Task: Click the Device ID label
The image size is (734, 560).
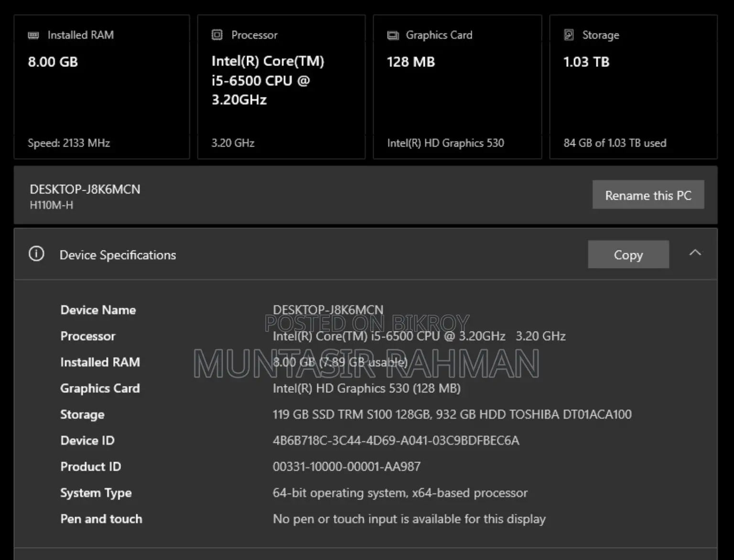Action: [x=87, y=441]
